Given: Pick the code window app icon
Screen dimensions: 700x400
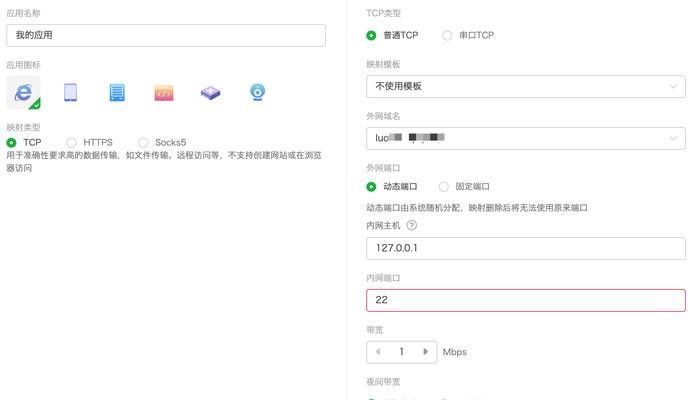Looking at the screenshot, I should pyautogui.click(x=164, y=93).
